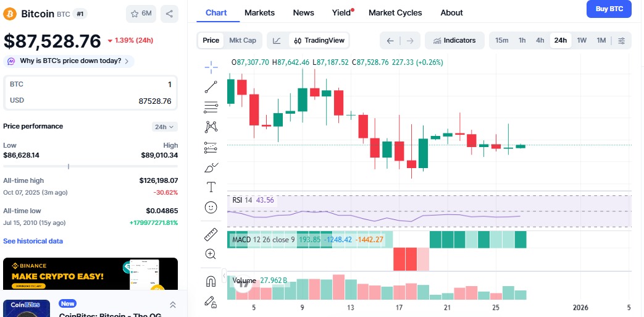
Task: Enable the magnet snap mode
Action: pos(211,281)
